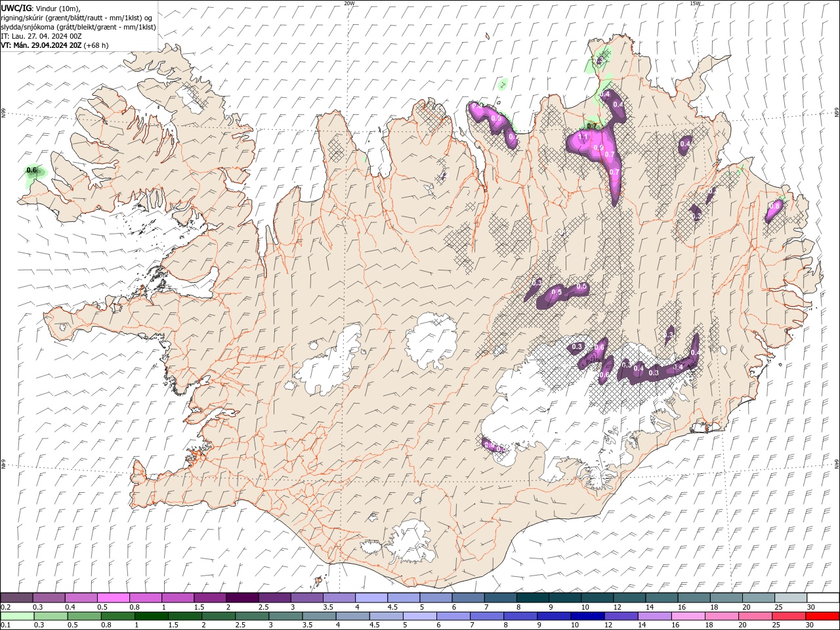Click the snow legend swatch labeled 0.8
Image resolution: width=840 pixels, height=630 pixels.
[145, 598]
